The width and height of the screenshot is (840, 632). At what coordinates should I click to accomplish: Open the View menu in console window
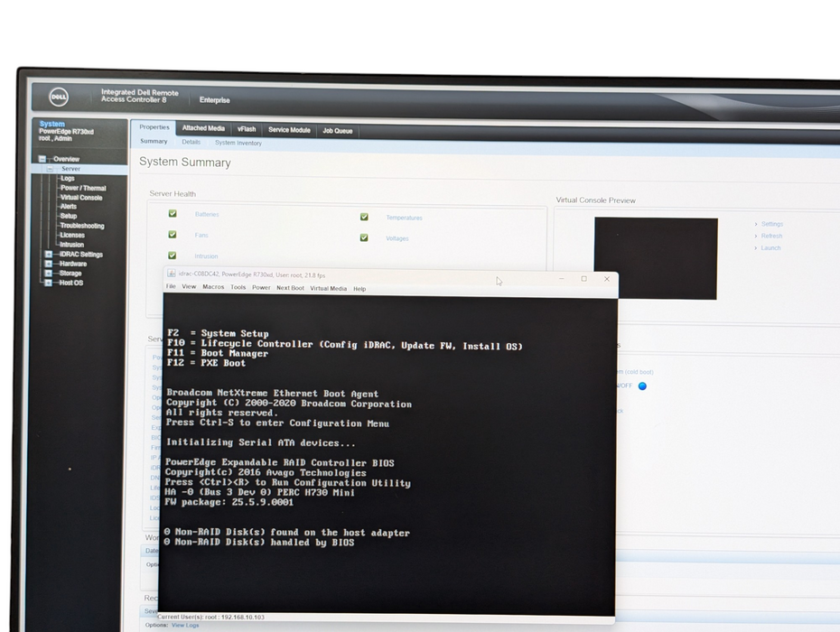(189, 286)
